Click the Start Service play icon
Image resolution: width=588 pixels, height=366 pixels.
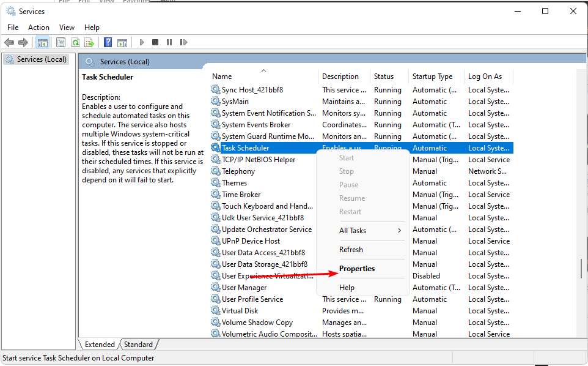(142, 42)
